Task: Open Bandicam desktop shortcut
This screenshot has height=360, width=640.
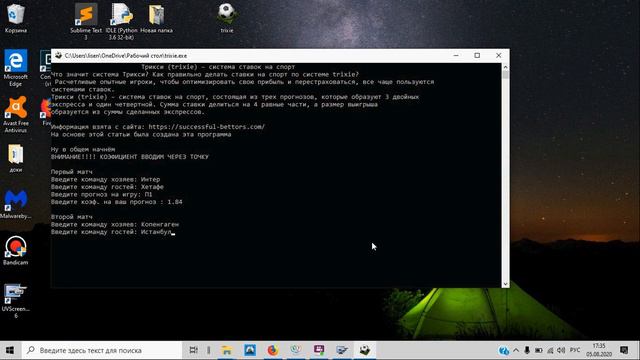Action: click(16, 250)
